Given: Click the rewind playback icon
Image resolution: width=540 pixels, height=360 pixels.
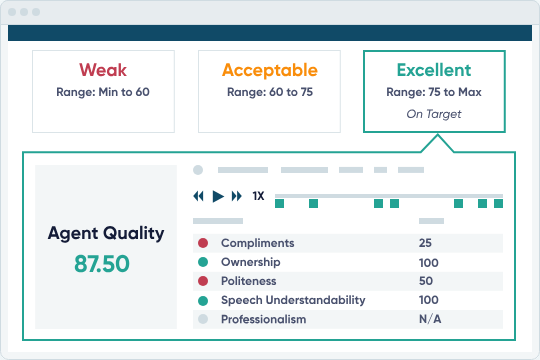Looking at the screenshot, I should tap(198, 196).
